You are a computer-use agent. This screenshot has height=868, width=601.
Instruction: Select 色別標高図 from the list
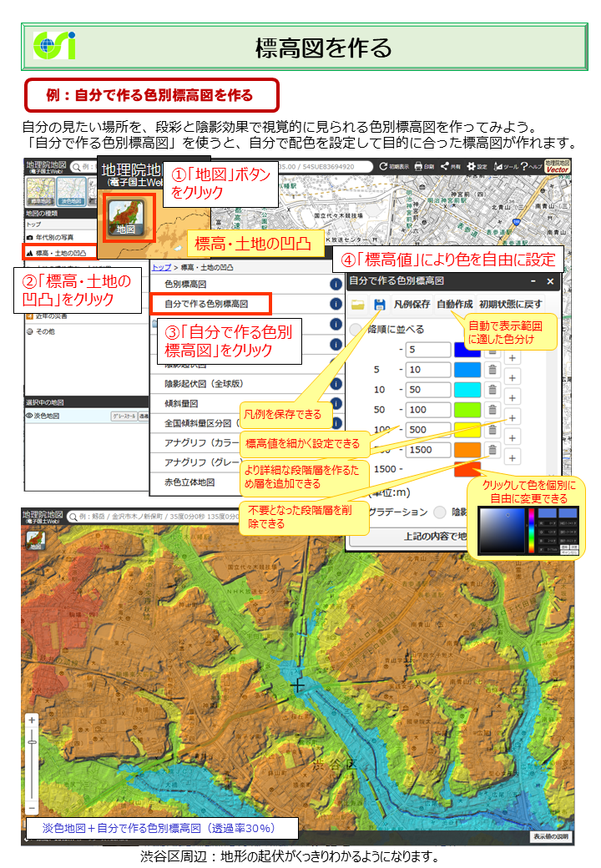coord(185,284)
